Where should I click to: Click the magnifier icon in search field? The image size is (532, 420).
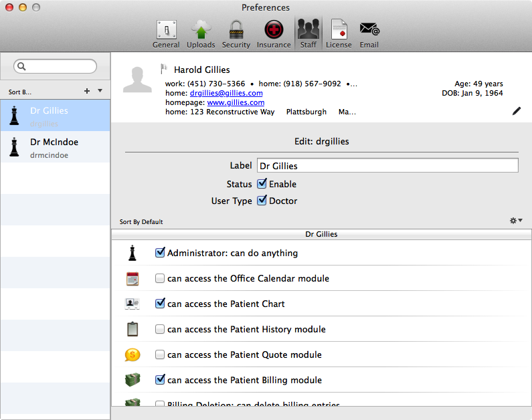(x=21, y=66)
